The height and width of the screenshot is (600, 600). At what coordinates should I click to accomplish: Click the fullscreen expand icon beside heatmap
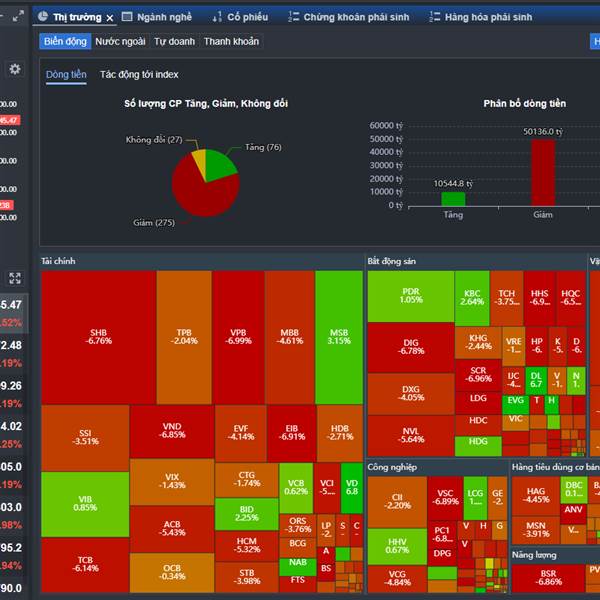[x=15, y=278]
